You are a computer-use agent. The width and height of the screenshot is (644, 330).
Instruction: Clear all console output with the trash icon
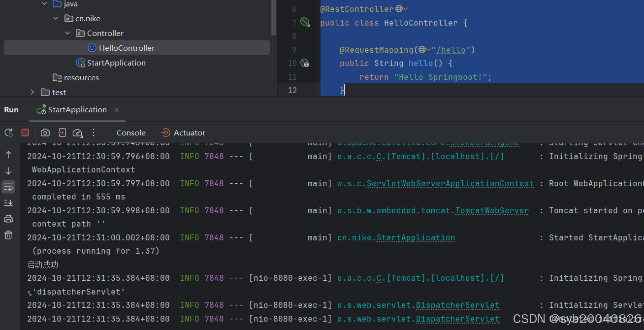[8, 235]
